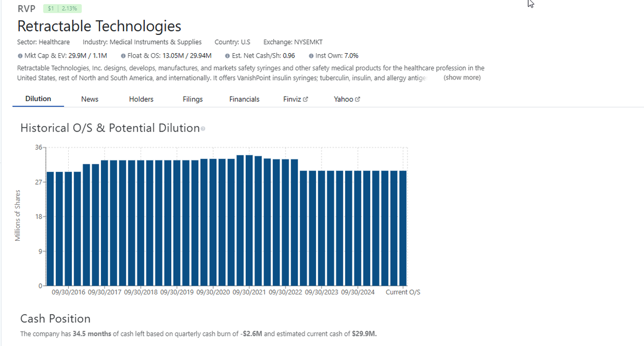Click the info icon beside Mkt Cap & EV
This screenshot has width=644, height=346.
pos(20,55)
